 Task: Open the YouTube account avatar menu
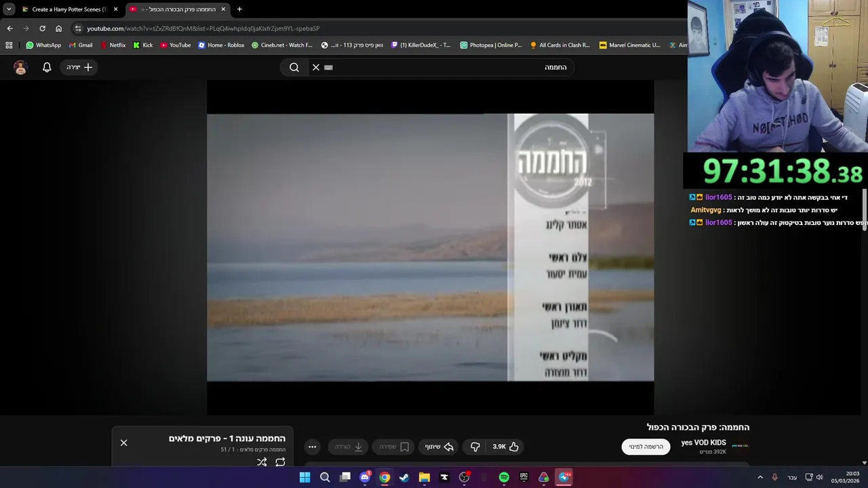(20, 67)
